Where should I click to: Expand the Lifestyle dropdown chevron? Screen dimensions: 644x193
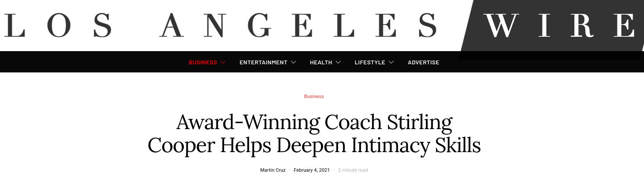[x=391, y=63]
